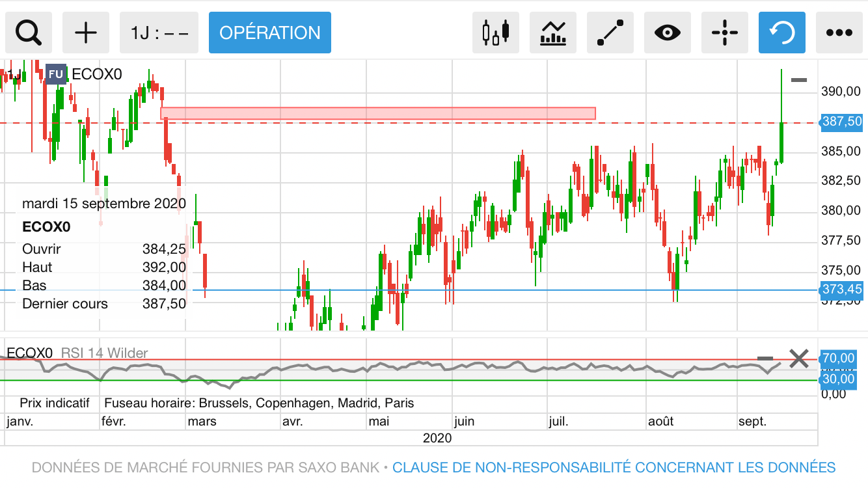Toggle the eye visibility icon
This screenshot has width=868, height=488.
point(668,33)
